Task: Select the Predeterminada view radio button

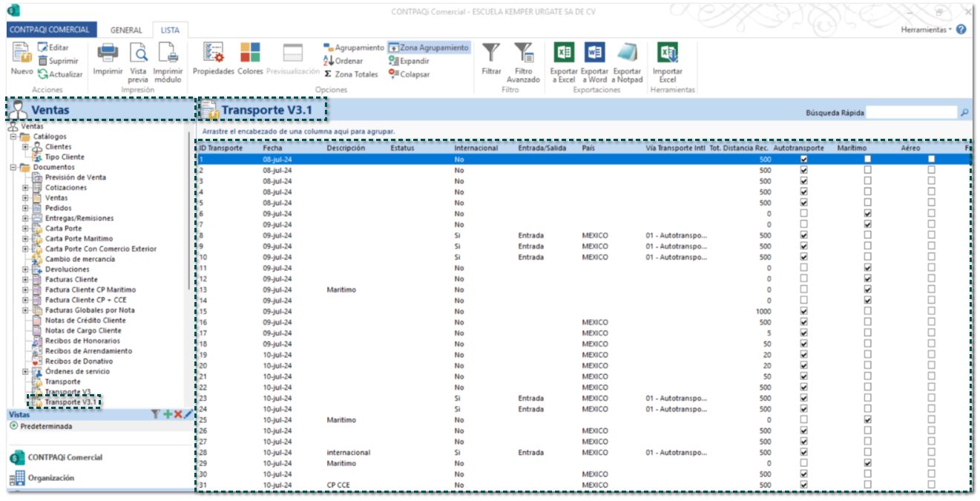Action: (14, 427)
